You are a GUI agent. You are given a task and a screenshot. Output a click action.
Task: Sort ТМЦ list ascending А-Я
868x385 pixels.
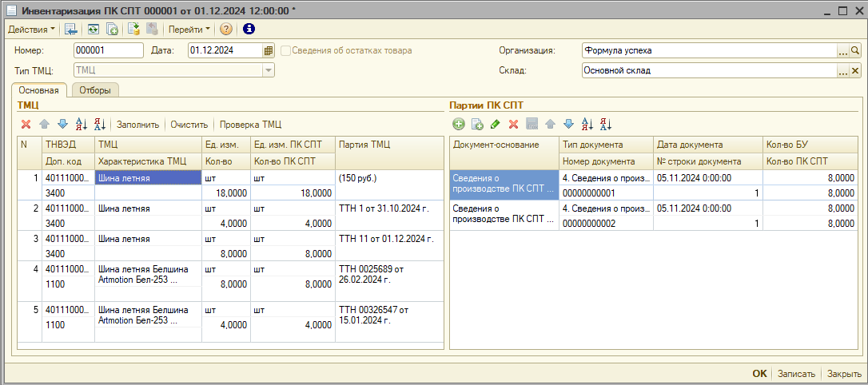(81, 125)
